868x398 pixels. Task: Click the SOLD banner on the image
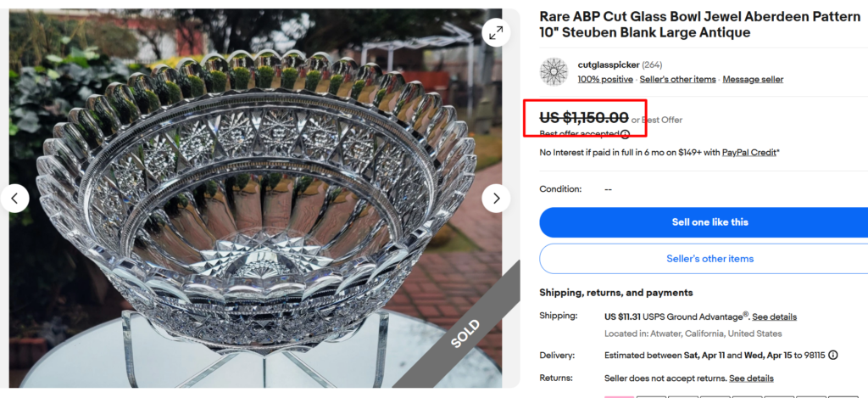pyautogui.click(x=465, y=334)
